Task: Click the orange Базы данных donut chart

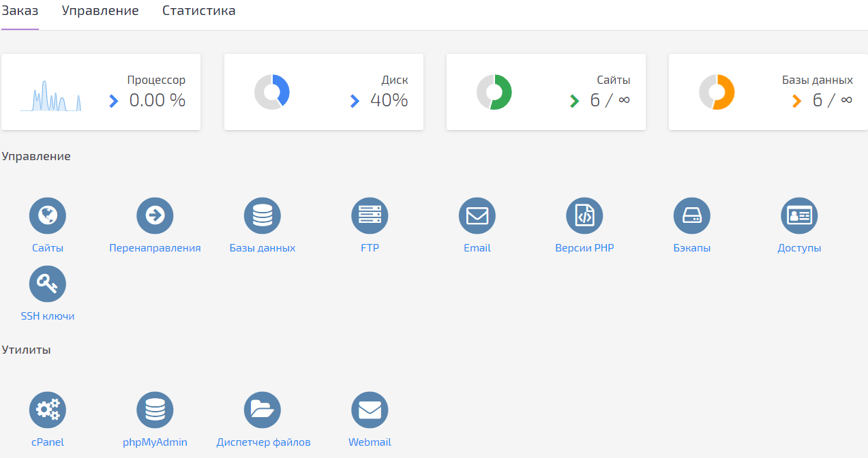Action: click(717, 92)
